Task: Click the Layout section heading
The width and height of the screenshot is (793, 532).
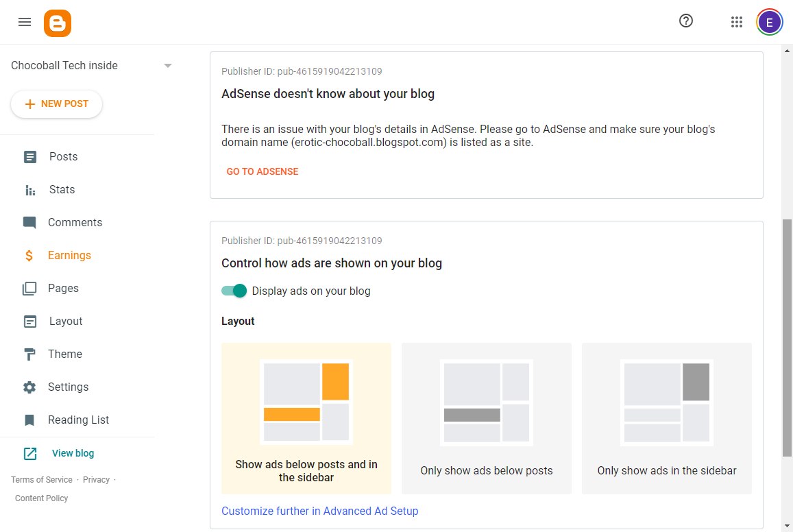Action: (238, 321)
